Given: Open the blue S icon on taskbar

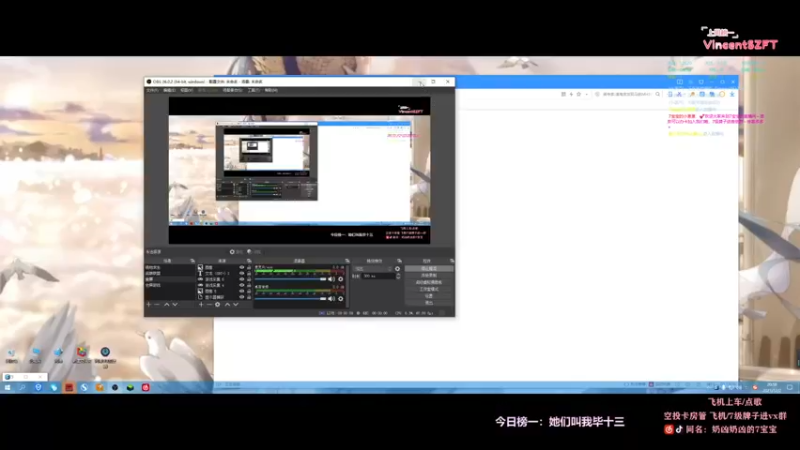Looking at the screenshot, I should [84, 388].
